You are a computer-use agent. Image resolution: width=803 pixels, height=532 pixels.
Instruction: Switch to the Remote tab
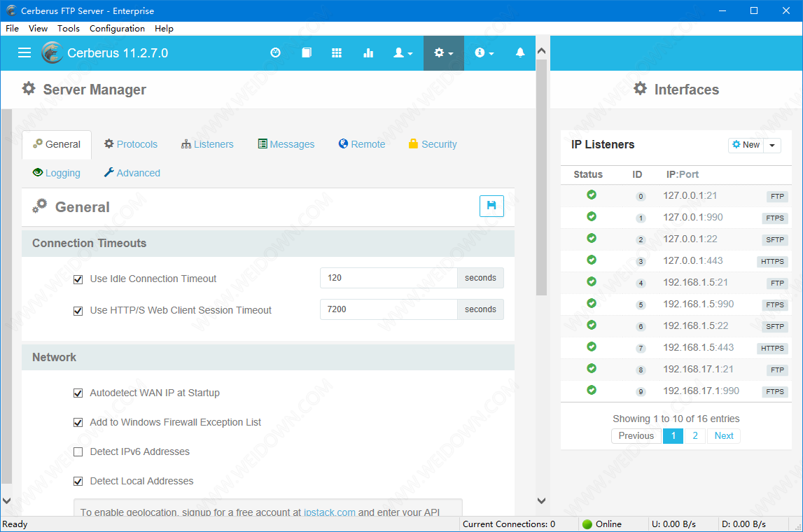361,144
